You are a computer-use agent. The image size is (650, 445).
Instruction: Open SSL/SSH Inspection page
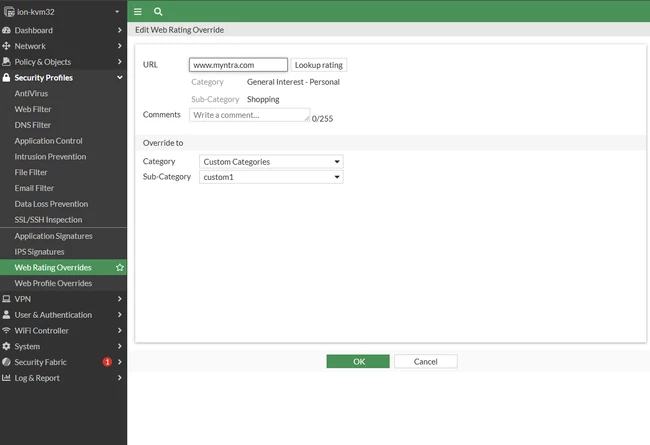[x=63, y=220]
